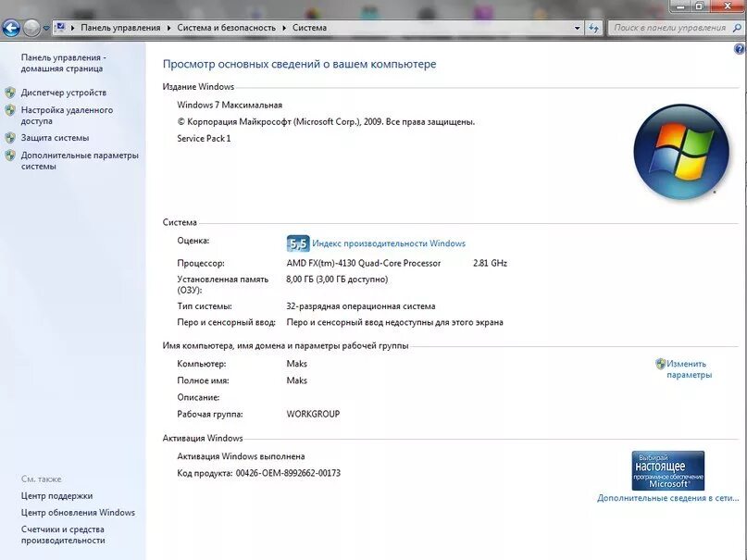Image resolution: width=747 pixels, height=560 pixels.
Task: Click the Windows 7 logo orb
Action: (x=681, y=152)
